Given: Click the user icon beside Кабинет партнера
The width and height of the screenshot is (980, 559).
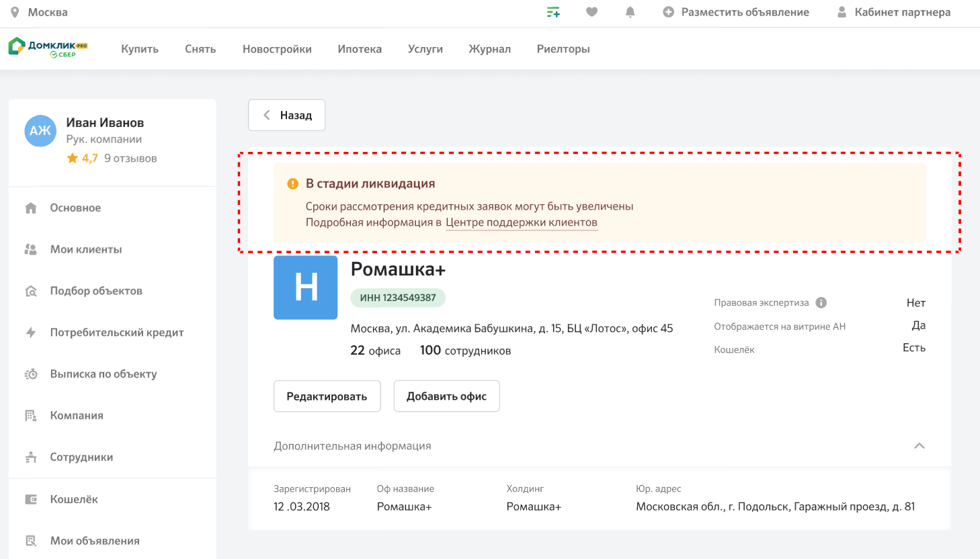Looking at the screenshot, I should pyautogui.click(x=842, y=12).
